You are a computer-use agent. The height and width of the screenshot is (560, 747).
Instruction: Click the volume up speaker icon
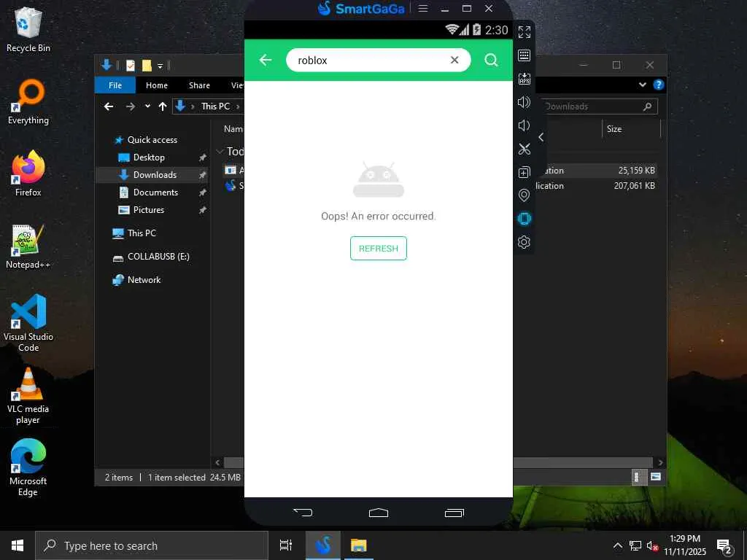(x=524, y=102)
